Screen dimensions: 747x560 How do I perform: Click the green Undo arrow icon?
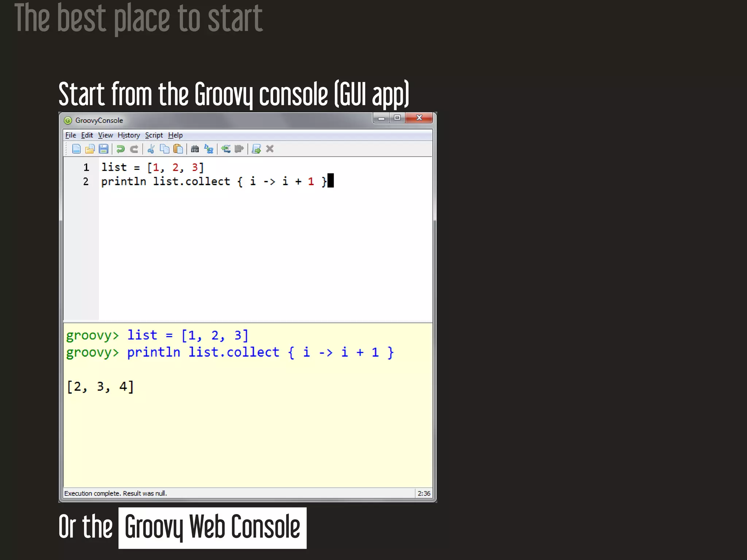120,149
